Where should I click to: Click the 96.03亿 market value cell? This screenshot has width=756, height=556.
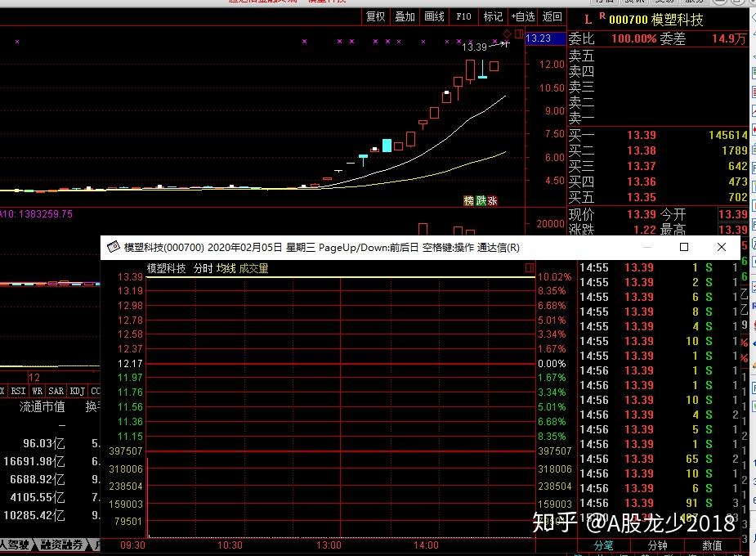click(44, 443)
